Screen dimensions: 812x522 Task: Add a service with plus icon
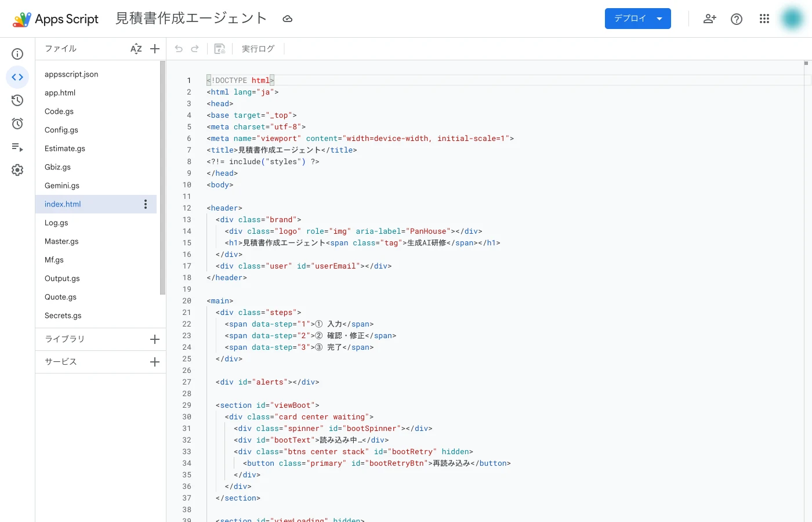click(x=155, y=362)
